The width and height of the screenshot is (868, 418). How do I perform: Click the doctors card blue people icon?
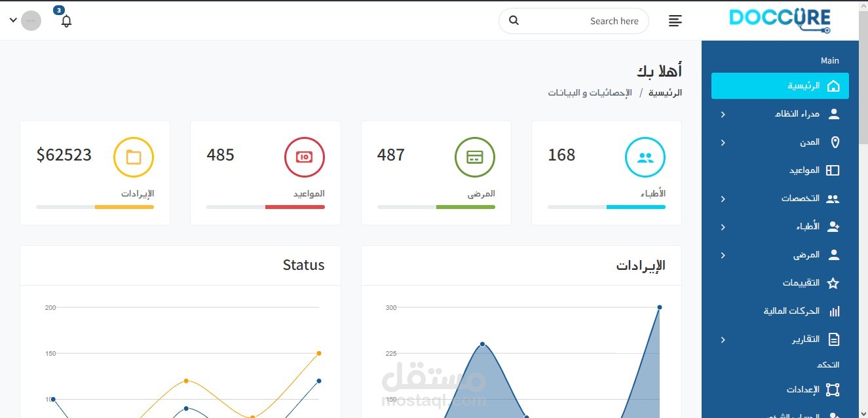645,157
